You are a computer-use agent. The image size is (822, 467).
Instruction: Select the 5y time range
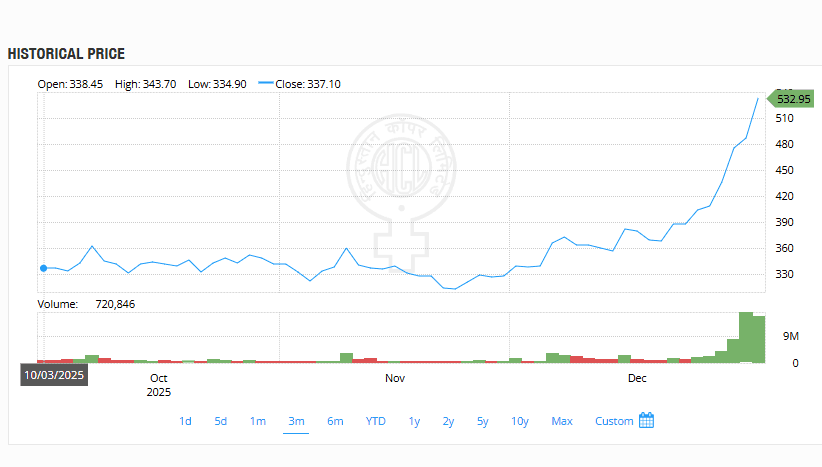[482, 421]
